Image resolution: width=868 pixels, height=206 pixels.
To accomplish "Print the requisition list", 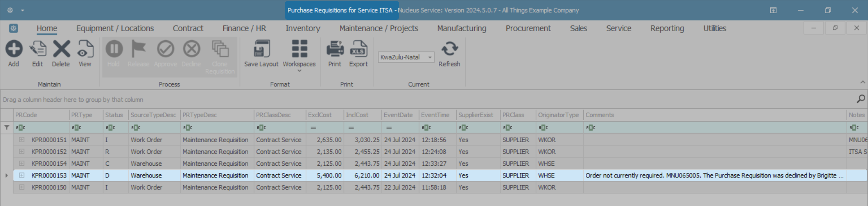I will pos(335,49).
